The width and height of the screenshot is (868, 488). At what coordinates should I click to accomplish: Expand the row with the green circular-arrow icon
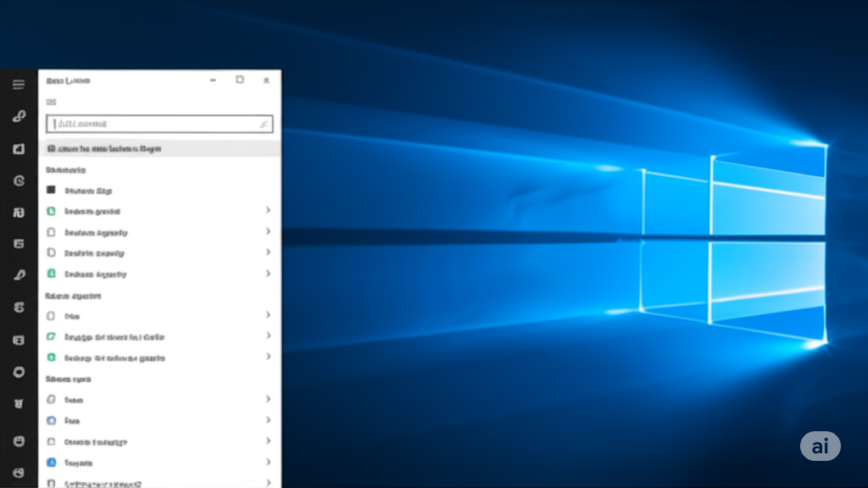[x=159, y=336]
